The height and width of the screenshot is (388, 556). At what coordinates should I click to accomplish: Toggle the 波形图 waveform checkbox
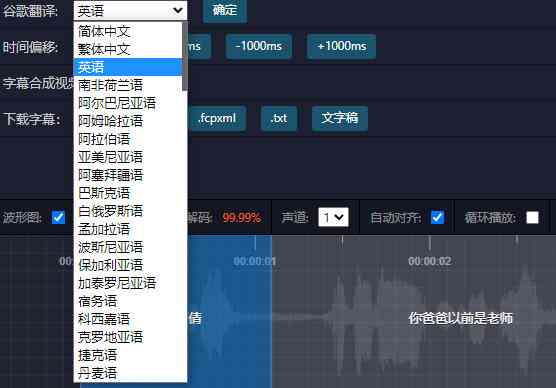click(59, 217)
